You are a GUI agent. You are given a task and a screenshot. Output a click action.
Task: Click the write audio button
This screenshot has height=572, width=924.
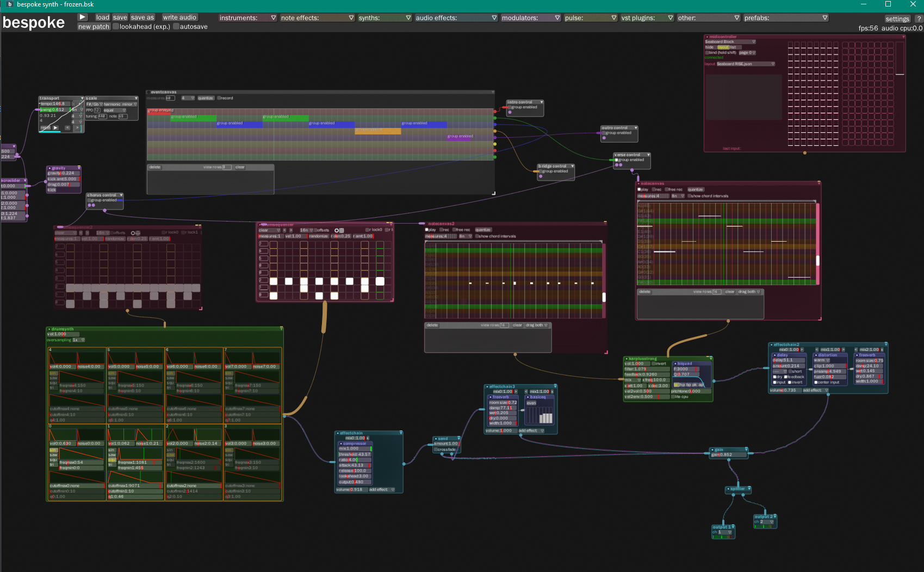179,17
